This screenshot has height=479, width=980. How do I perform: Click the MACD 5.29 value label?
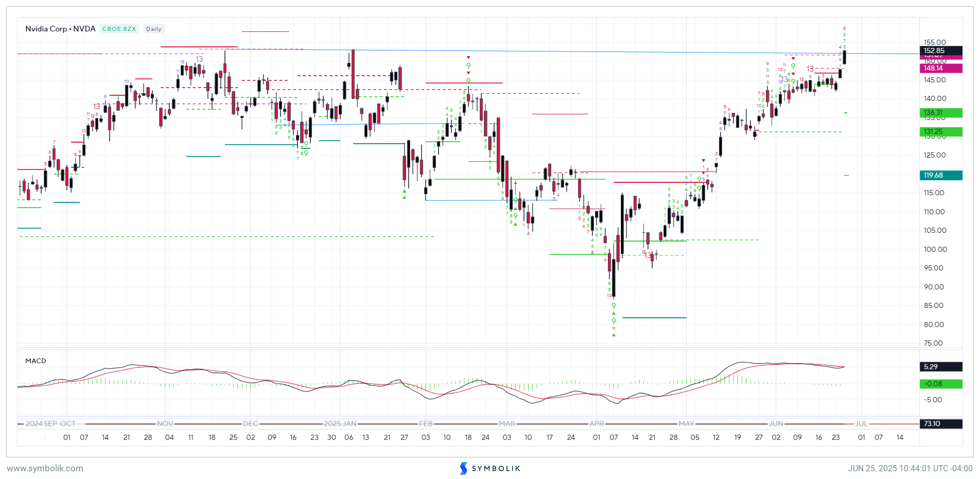pos(941,367)
